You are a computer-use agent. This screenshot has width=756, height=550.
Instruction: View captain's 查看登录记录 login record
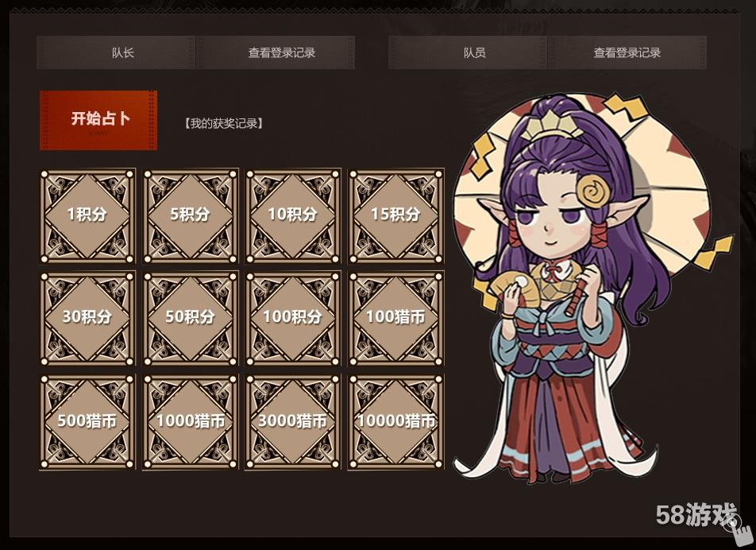(x=276, y=52)
